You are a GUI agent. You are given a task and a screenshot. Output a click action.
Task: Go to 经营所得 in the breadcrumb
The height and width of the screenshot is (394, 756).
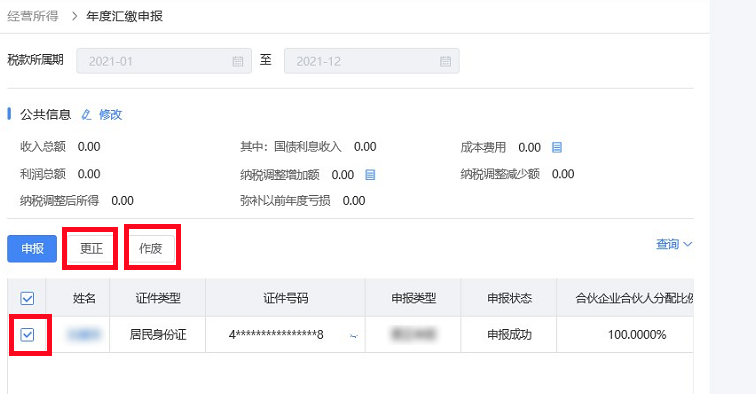click(x=33, y=16)
